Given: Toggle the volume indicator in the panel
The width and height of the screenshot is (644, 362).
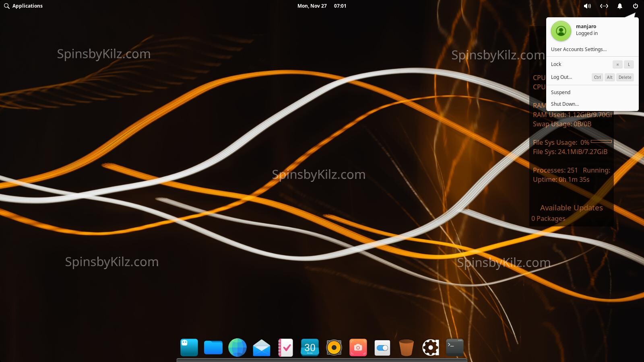Looking at the screenshot, I should coord(587,6).
